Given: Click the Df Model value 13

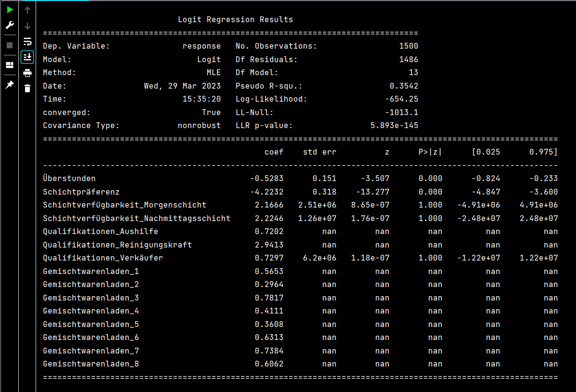Looking at the screenshot, I should click(x=413, y=72).
